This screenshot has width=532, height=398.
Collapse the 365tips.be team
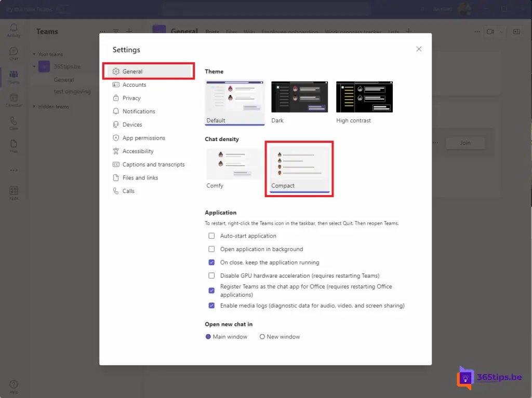(x=34, y=66)
